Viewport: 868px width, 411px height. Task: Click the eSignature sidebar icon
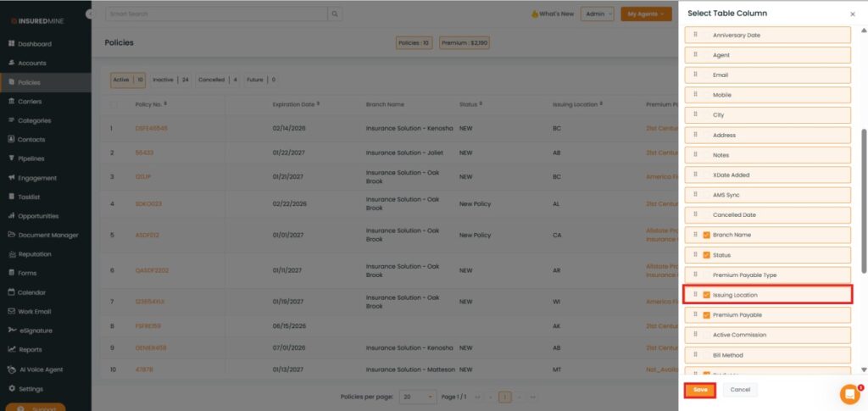(11, 330)
